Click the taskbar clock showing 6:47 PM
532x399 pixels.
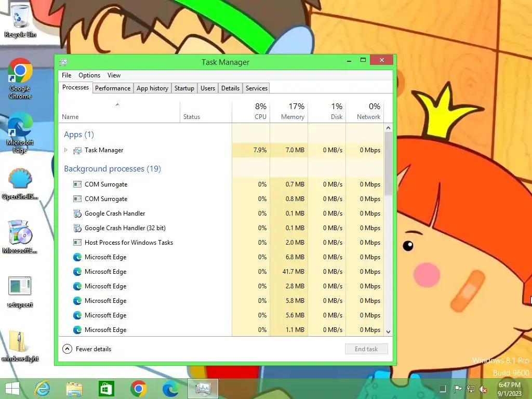tap(509, 389)
